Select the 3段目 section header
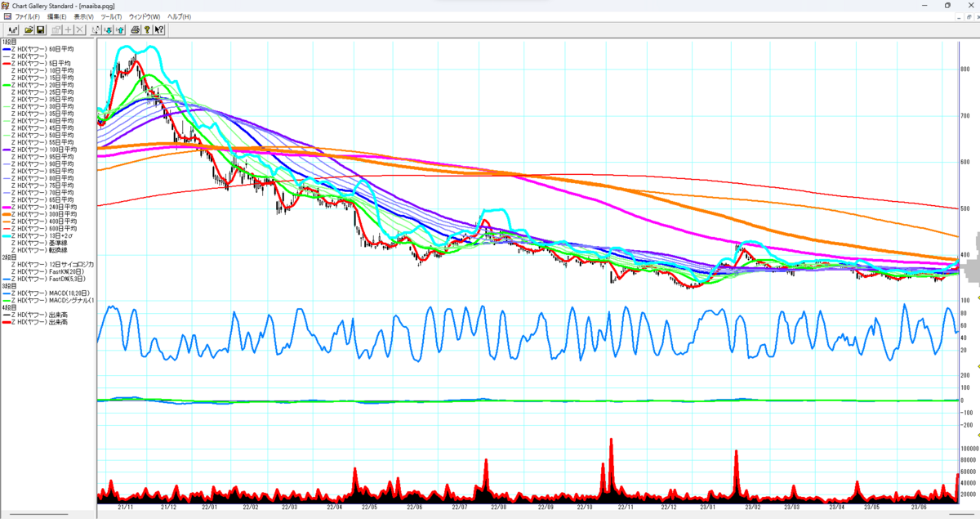 (x=9, y=286)
